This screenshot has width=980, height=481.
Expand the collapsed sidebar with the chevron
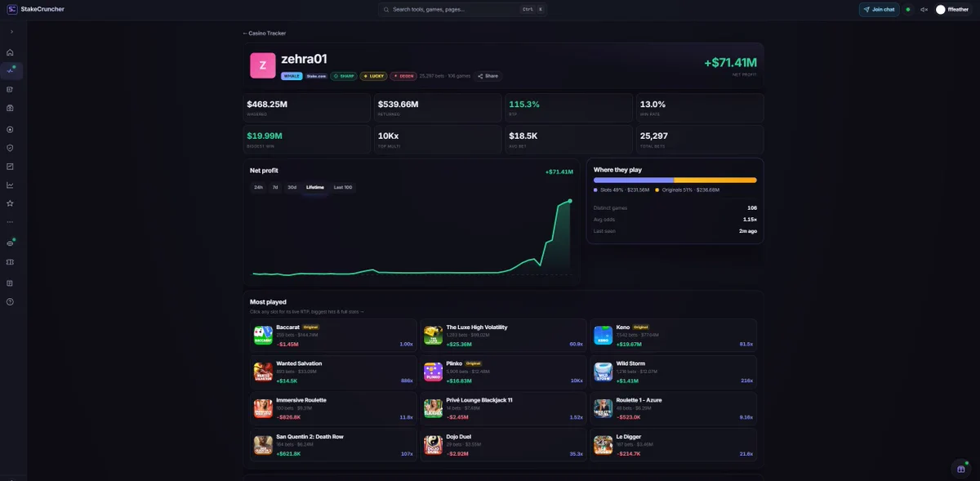coord(11,32)
